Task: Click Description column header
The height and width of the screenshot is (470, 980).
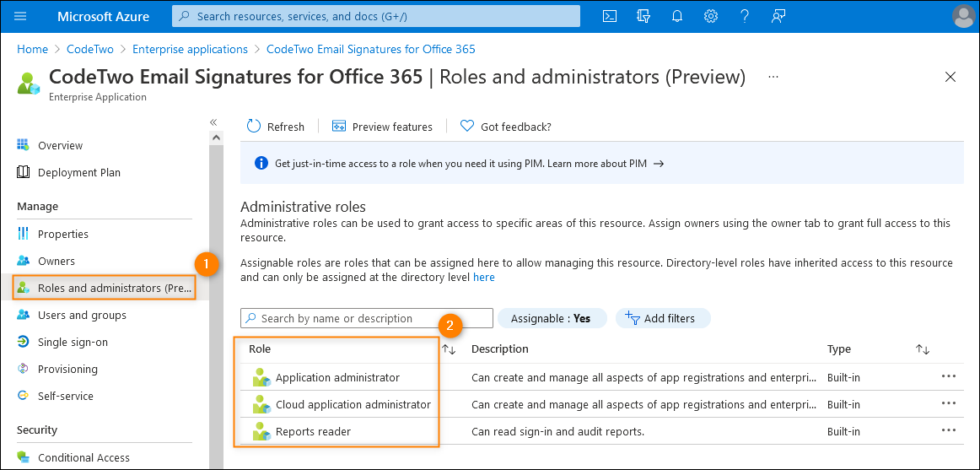Action: pos(500,348)
